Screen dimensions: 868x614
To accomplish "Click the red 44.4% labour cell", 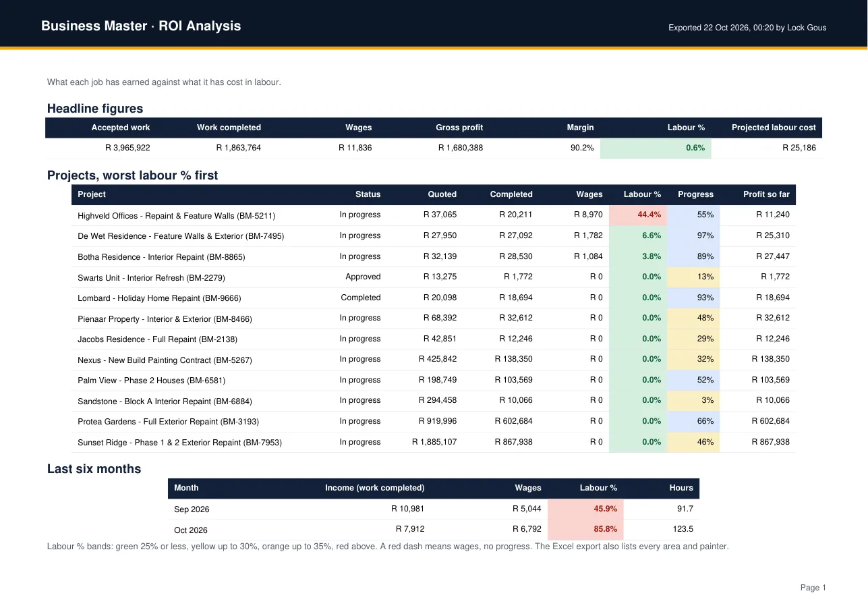I will (638, 215).
